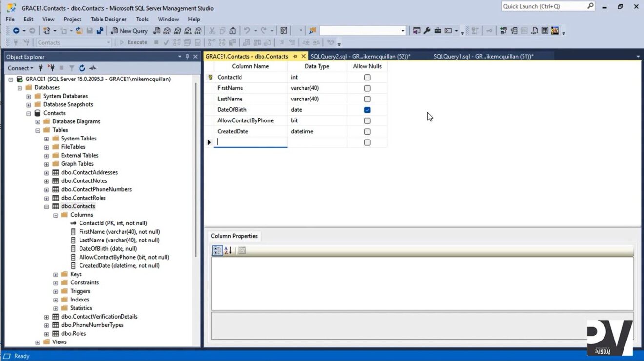
Task: Filter Object Explorer contents
Action: click(x=72, y=68)
